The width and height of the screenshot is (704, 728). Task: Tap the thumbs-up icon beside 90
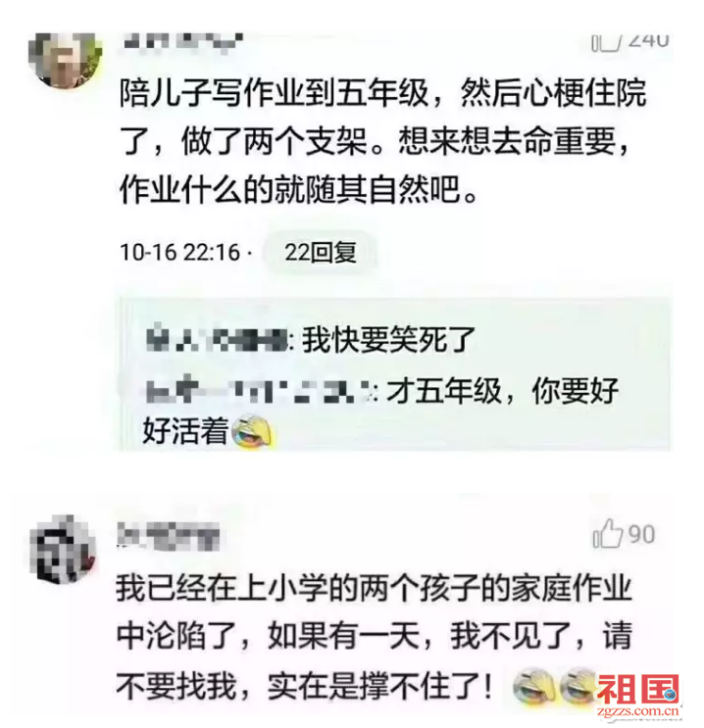tap(607, 533)
